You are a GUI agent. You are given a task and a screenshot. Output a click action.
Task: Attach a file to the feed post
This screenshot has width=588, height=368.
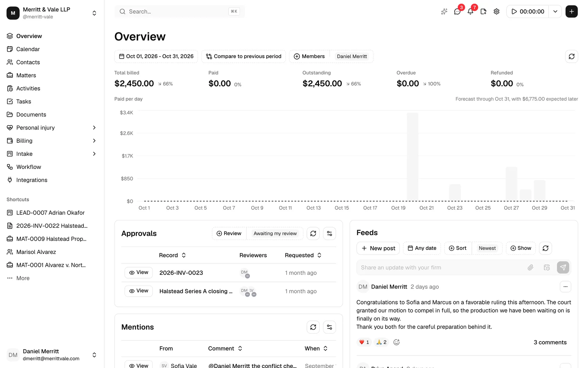pos(530,268)
